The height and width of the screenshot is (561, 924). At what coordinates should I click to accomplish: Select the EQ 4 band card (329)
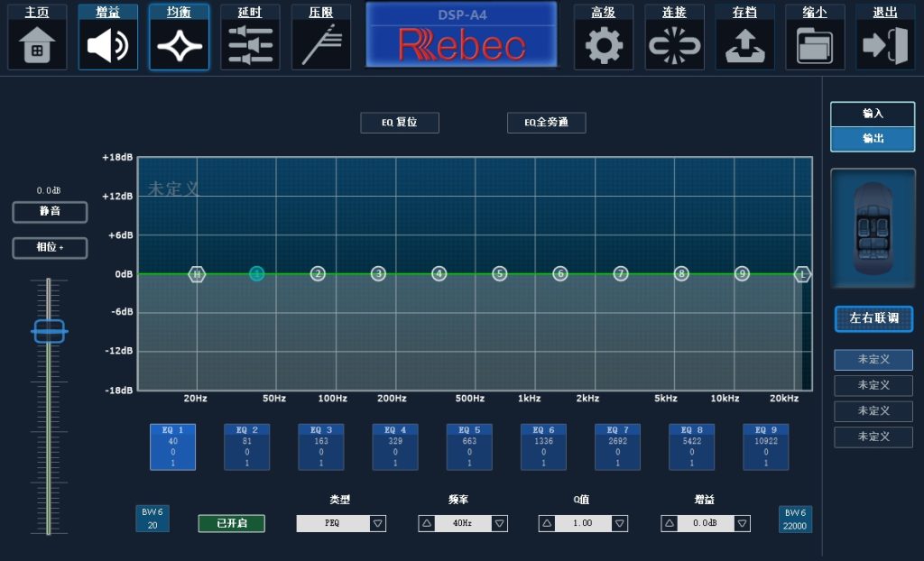pos(395,446)
